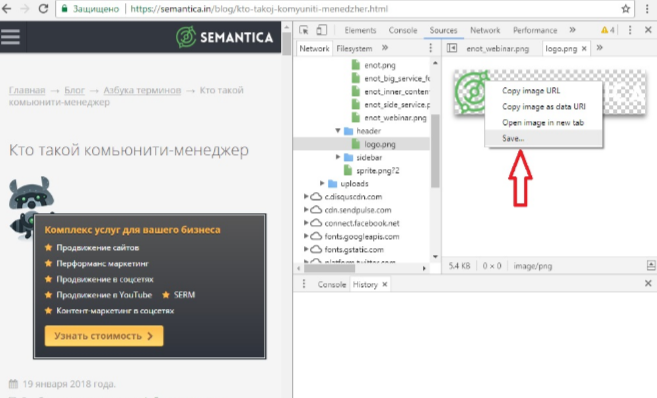Image resolution: width=657 pixels, height=398 pixels.
Task: Bookmark page with the star icon
Action: (x=626, y=9)
